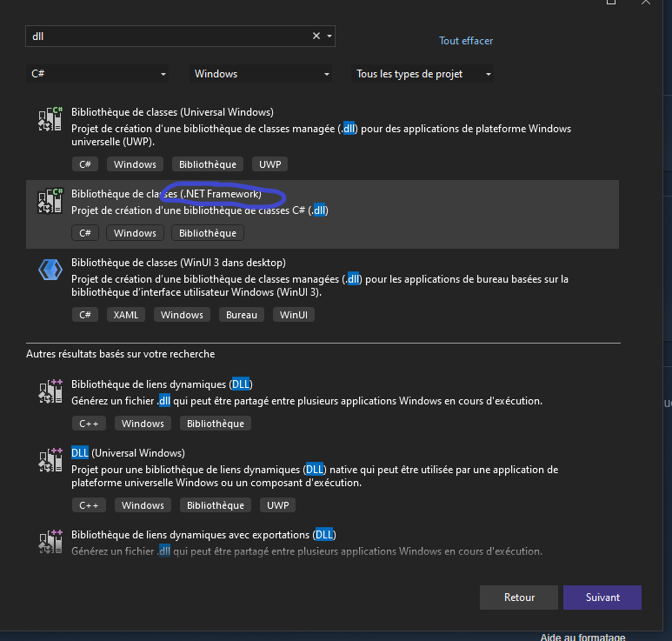Select the DLL with exports template icon
Image resolution: width=672 pixels, height=641 pixels.
pos(50,542)
